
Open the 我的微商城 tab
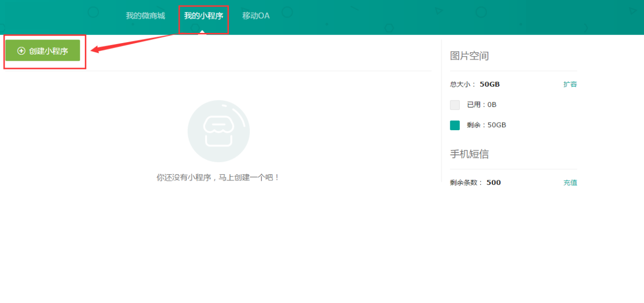146,16
